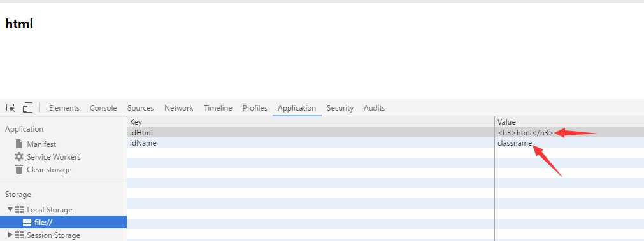Viewport: 644px width, 241px height.
Task: Click the Clear storage trash icon
Action: (19, 169)
